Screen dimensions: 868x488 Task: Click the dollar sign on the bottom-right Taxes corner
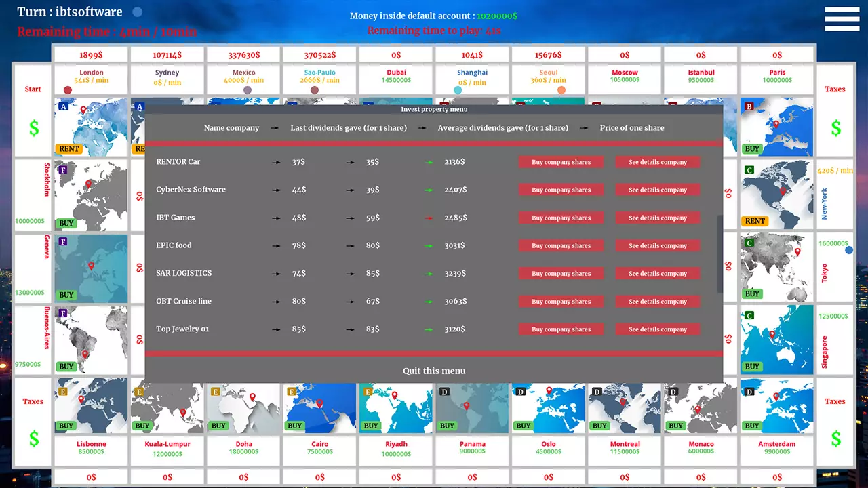836,439
